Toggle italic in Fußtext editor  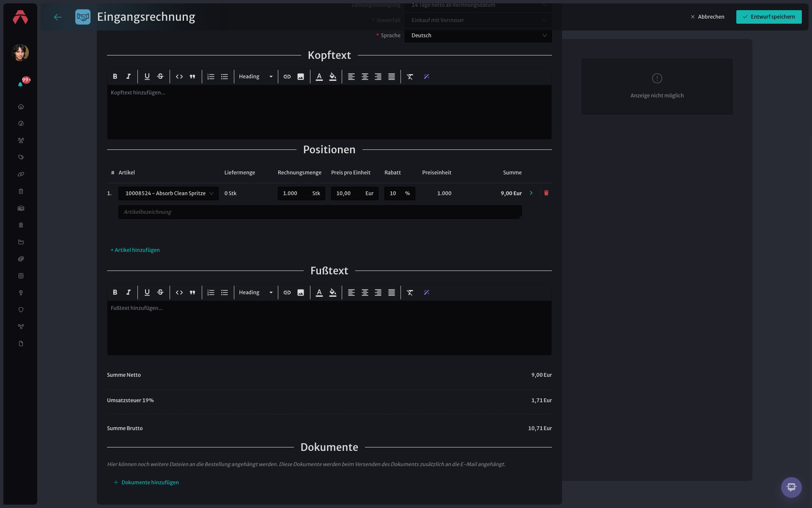(129, 293)
